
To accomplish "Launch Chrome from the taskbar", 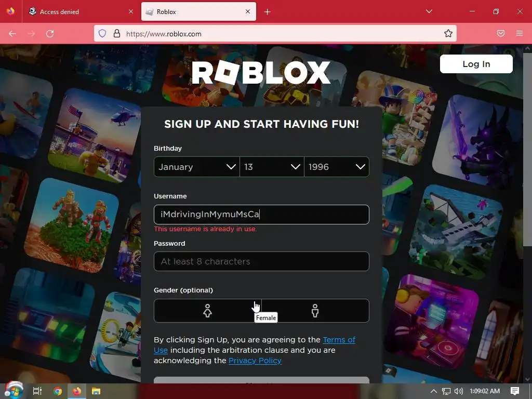I will coord(58,391).
